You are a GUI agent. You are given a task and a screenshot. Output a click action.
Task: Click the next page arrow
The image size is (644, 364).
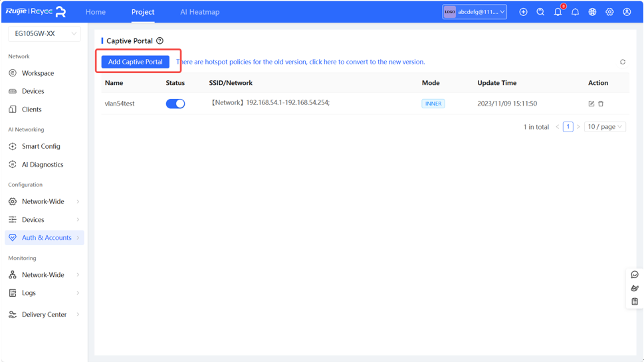point(578,127)
